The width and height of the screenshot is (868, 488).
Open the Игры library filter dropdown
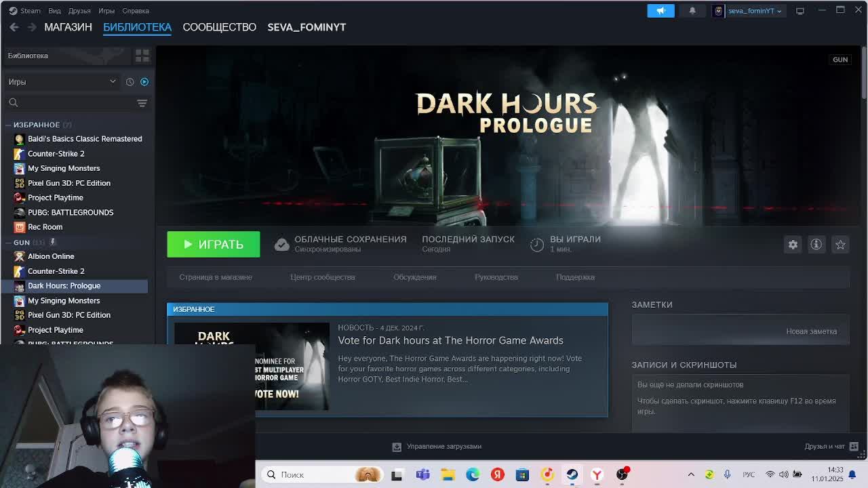(x=62, y=82)
